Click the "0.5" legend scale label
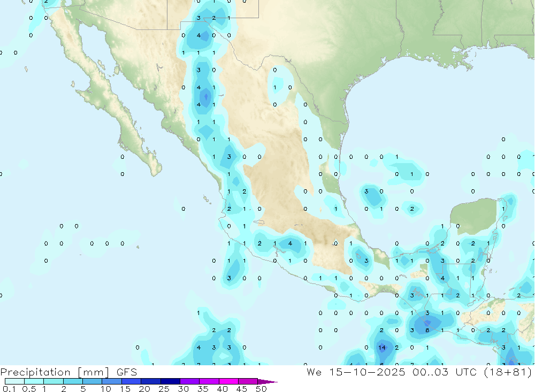Image resolution: width=535 pixels, height=392 pixels. (29, 389)
